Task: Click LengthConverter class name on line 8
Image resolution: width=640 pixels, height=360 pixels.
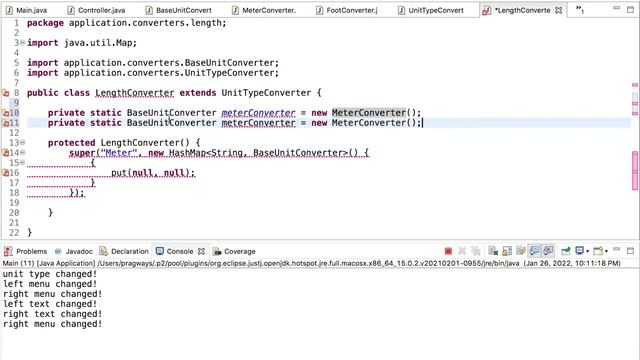Action: [x=135, y=93]
